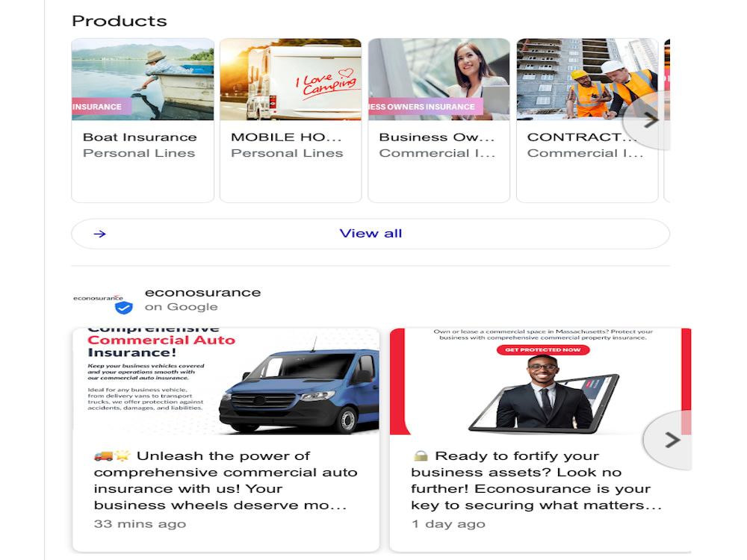Open the I Love Camping mobile home image
The width and height of the screenshot is (747, 560).
291,80
